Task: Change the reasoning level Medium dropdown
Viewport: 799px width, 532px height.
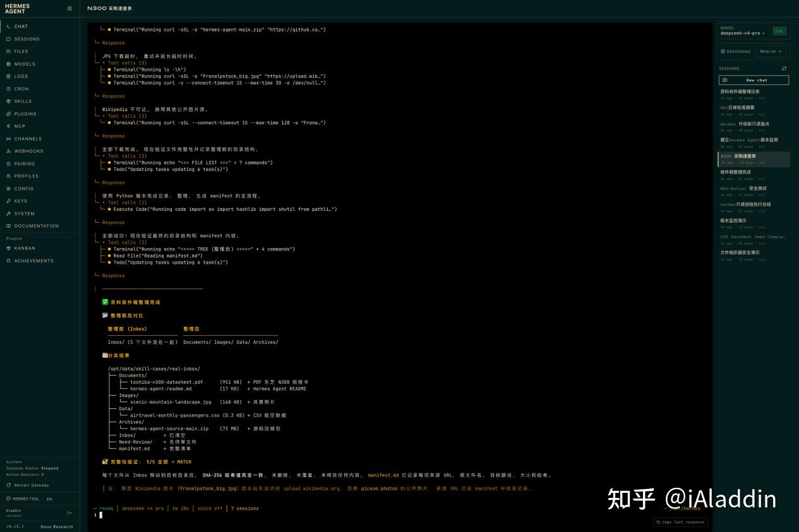Action: tap(771, 52)
